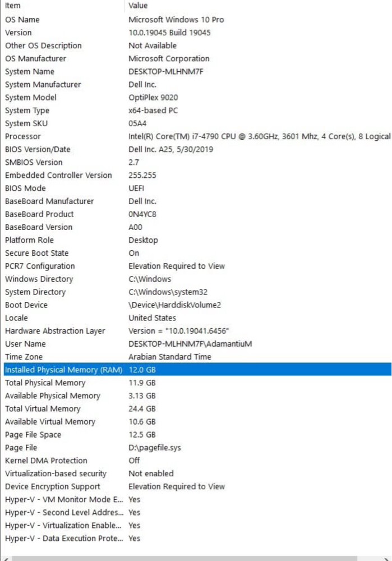Select the "SMBIOS Version" row
392x561 pixels.
[x=197, y=162]
